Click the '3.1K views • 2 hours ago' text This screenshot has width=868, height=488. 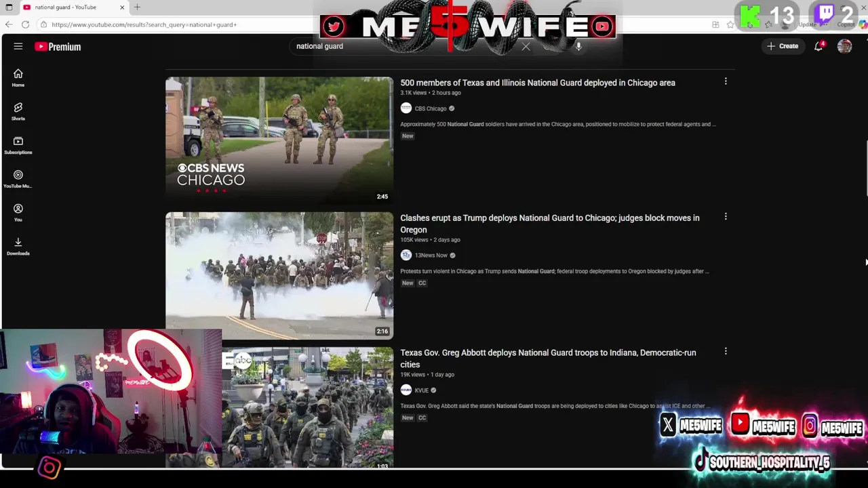(x=431, y=93)
